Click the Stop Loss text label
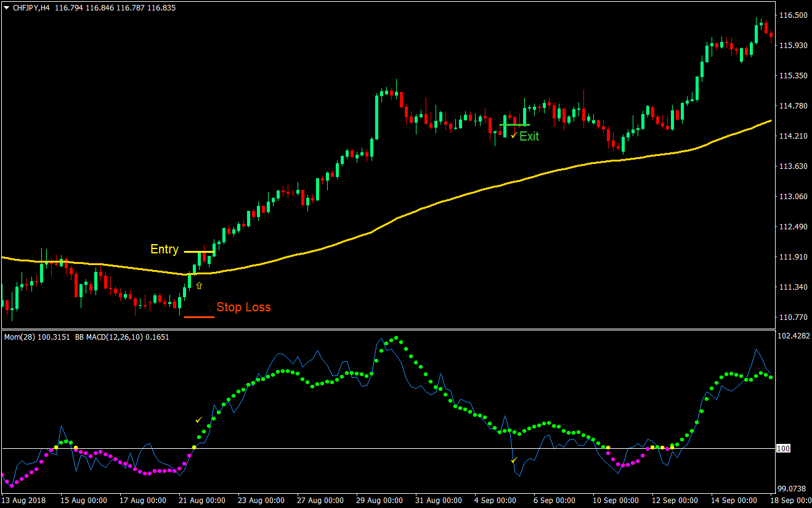 tap(244, 307)
